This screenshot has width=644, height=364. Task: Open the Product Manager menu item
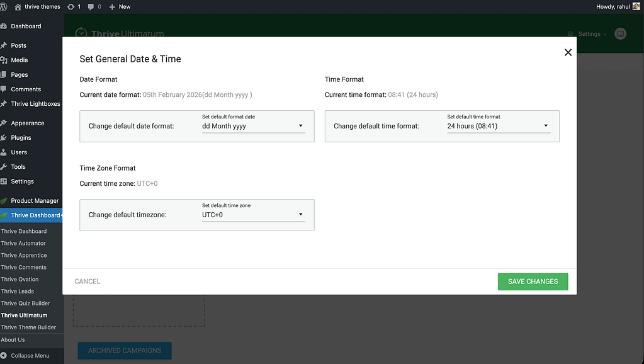[x=35, y=201]
